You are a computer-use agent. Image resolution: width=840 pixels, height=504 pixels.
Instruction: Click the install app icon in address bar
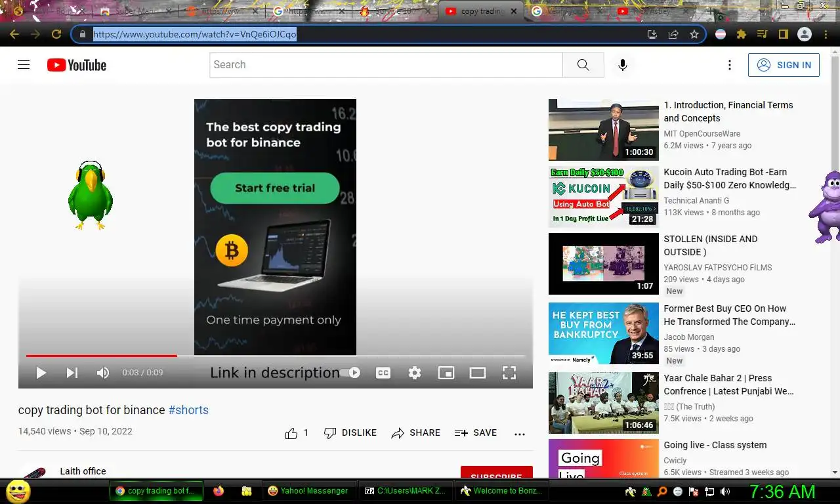[652, 34]
